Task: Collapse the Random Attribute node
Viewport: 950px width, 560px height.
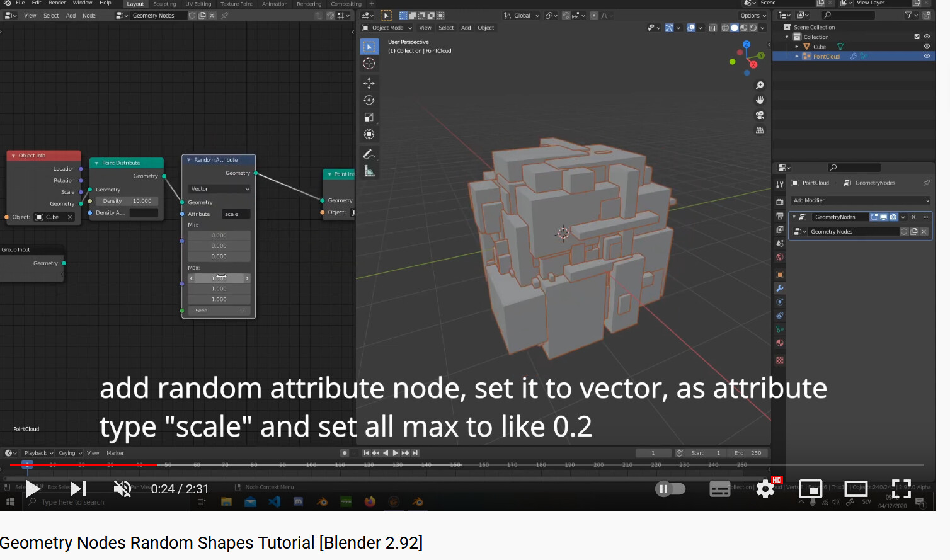Action: pos(189,160)
